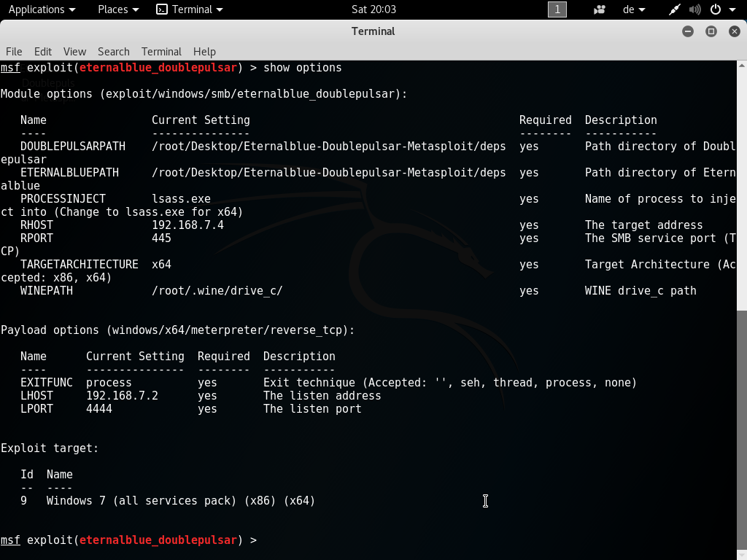Open the File menu

pyautogui.click(x=14, y=52)
